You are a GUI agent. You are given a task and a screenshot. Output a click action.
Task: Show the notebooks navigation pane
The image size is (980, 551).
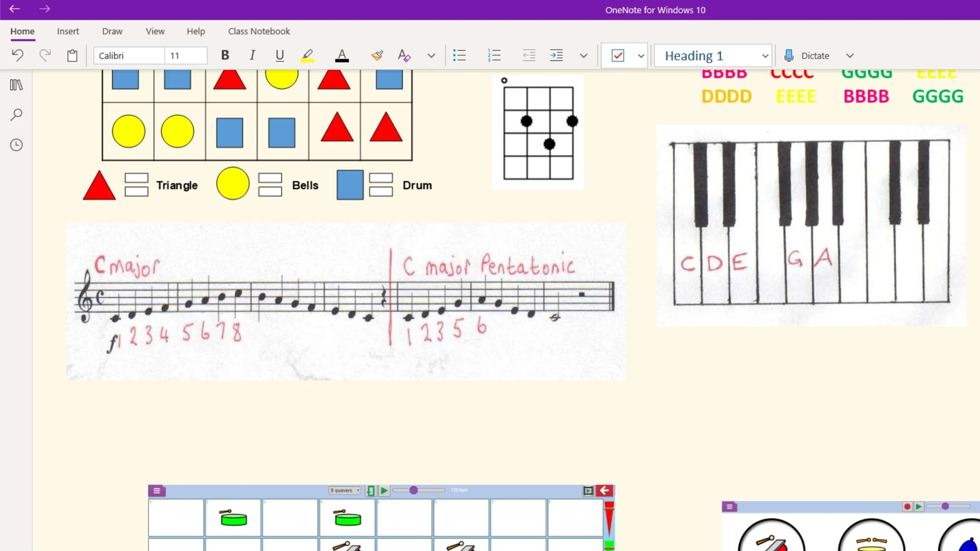pos(16,85)
